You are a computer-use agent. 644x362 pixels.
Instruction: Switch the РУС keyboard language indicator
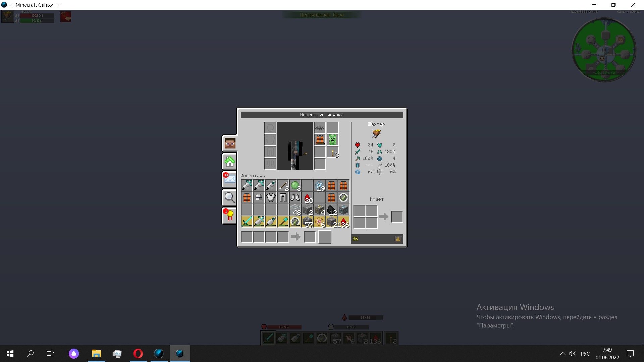(x=585, y=354)
